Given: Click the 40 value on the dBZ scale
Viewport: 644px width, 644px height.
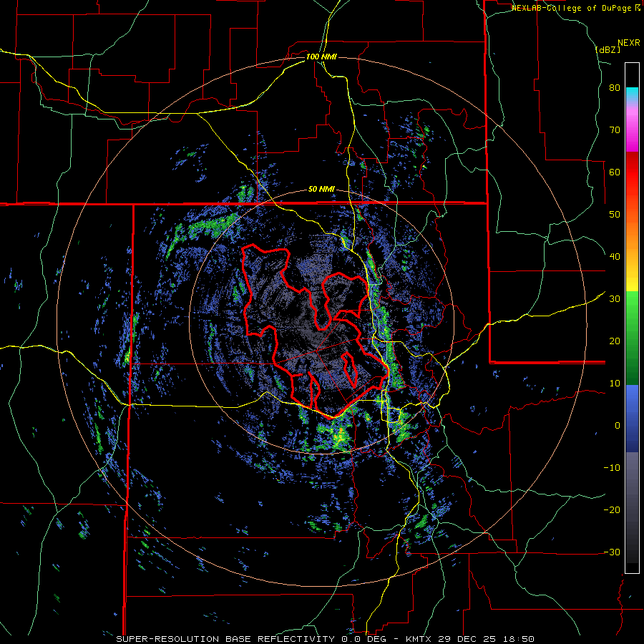Looking at the screenshot, I should pyautogui.click(x=615, y=257).
